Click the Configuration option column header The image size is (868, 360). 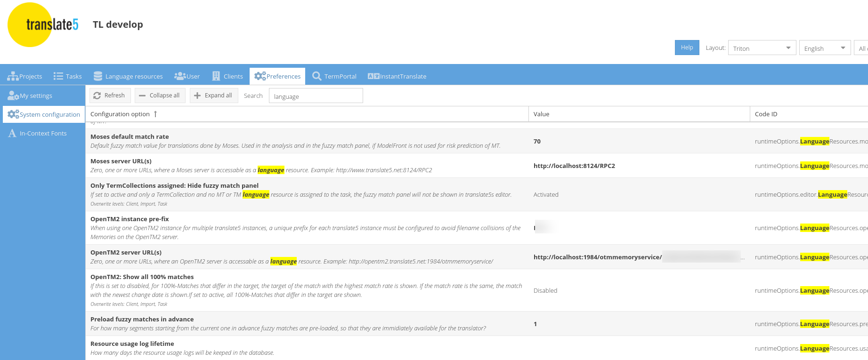(x=307, y=114)
